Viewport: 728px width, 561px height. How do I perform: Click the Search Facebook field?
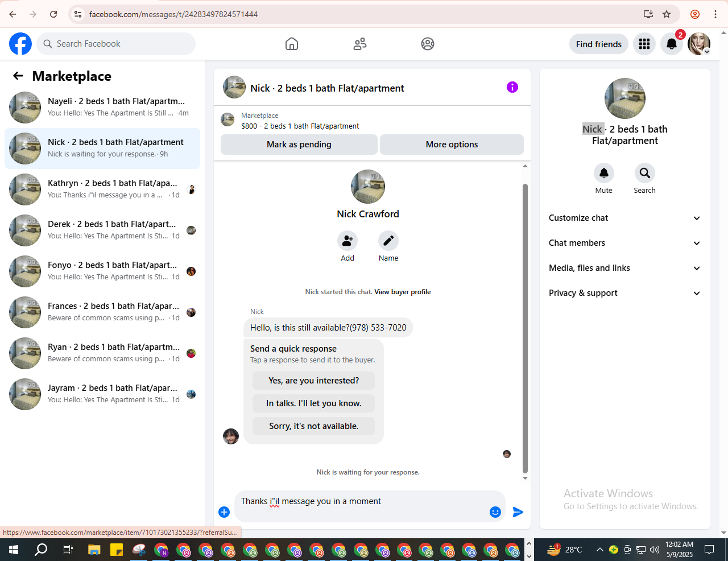point(116,44)
